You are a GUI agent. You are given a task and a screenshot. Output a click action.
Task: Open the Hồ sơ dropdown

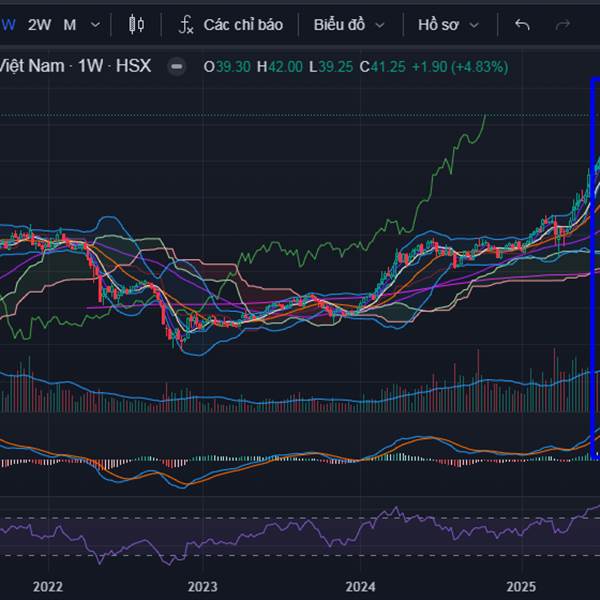pos(448,25)
